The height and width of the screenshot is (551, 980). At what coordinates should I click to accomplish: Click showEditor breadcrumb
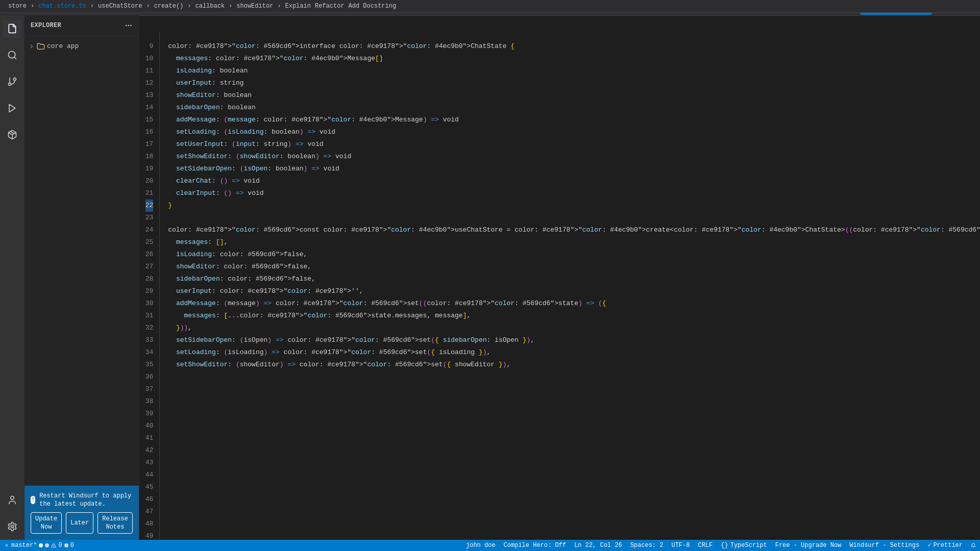coord(255,6)
